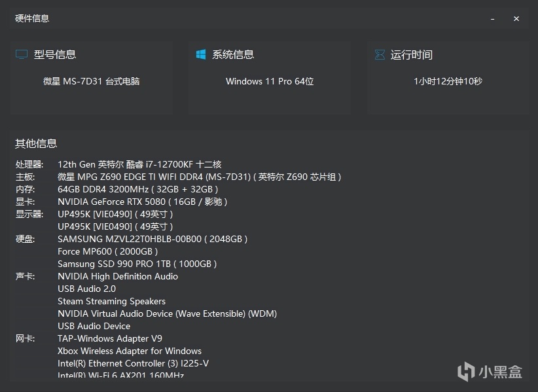The height and width of the screenshot is (392, 538).
Task: Select disk text Samsung SSD 990 PRO 1TB
Action: click(114, 264)
